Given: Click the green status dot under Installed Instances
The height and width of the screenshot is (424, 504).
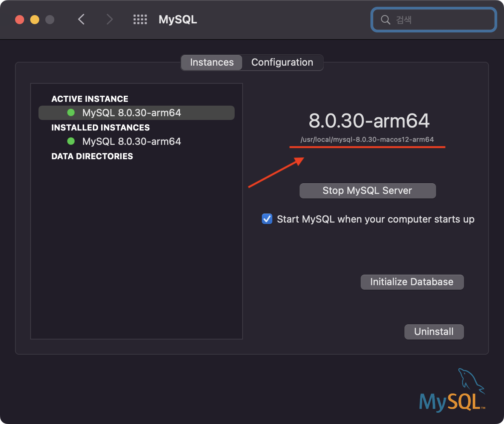Looking at the screenshot, I should pyautogui.click(x=71, y=141).
